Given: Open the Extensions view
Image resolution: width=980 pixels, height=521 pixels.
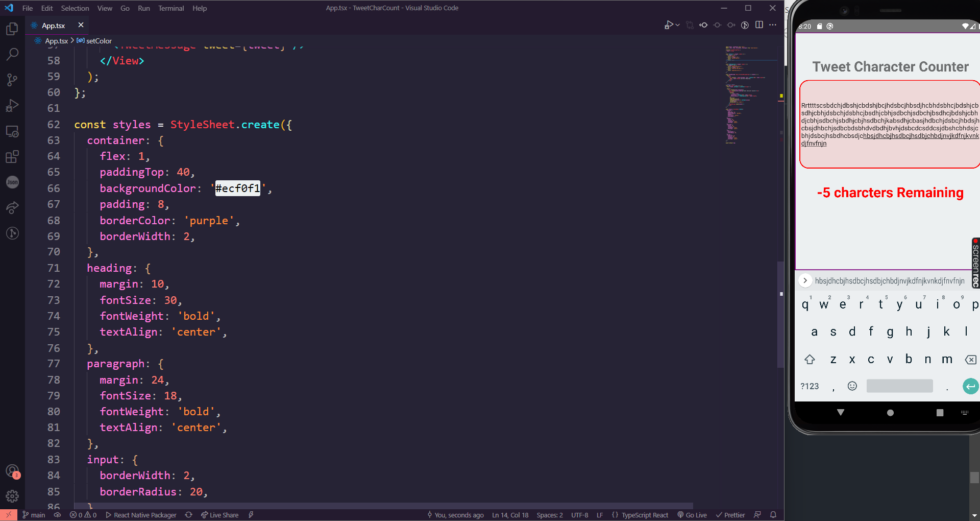Looking at the screenshot, I should pos(12,156).
